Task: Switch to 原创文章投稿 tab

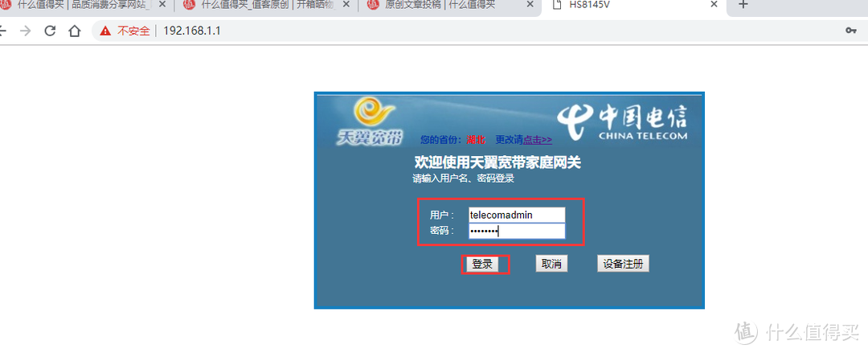Action: pos(451,5)
